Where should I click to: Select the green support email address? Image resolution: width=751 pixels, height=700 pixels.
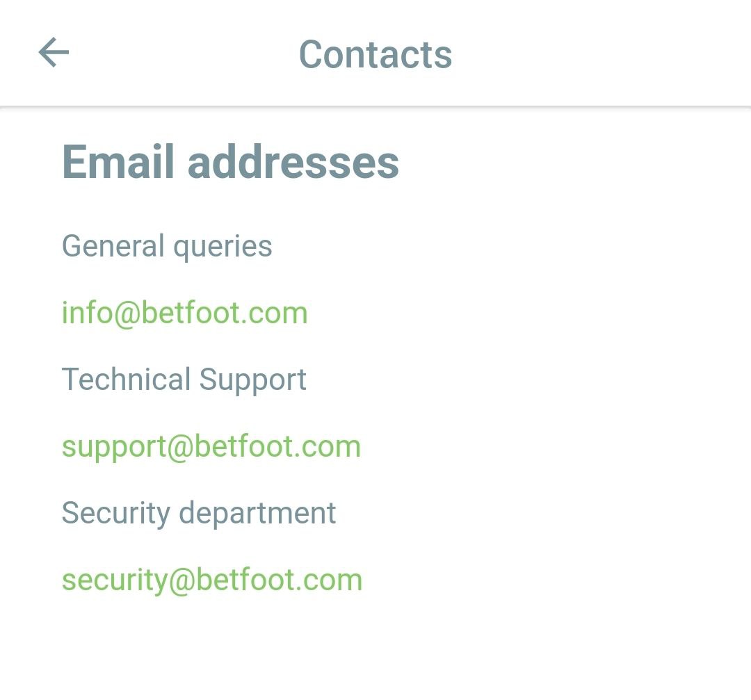click(x=211, y=446)
